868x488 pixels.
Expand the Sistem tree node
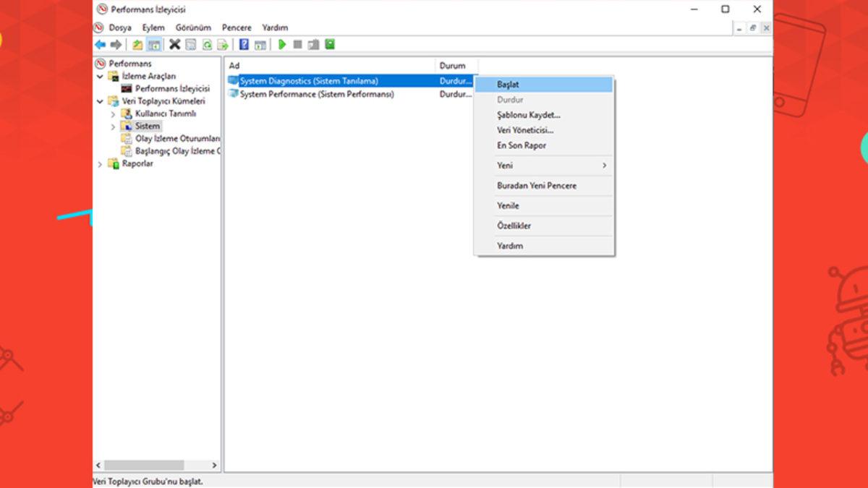[x=114, y=126]
